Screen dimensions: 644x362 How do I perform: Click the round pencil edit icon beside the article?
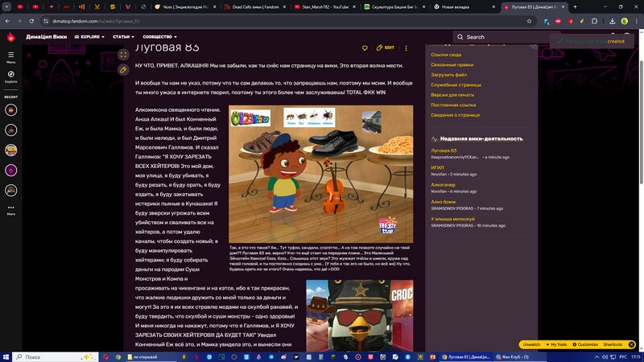[x=123, y=70]
